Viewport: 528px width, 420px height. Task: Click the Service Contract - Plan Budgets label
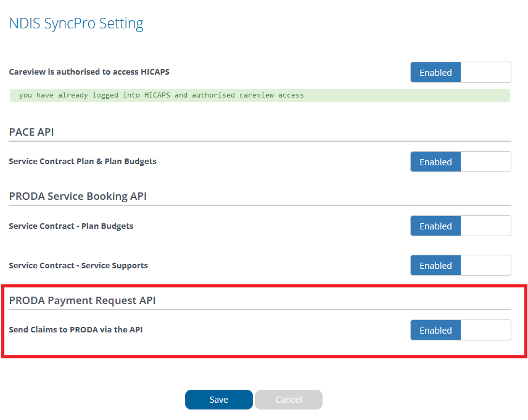[x=71, y=226]
